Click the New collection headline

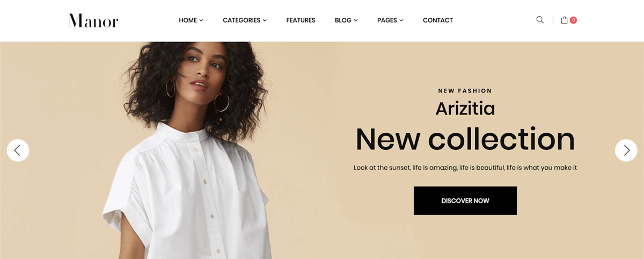[x=465, y=139]
